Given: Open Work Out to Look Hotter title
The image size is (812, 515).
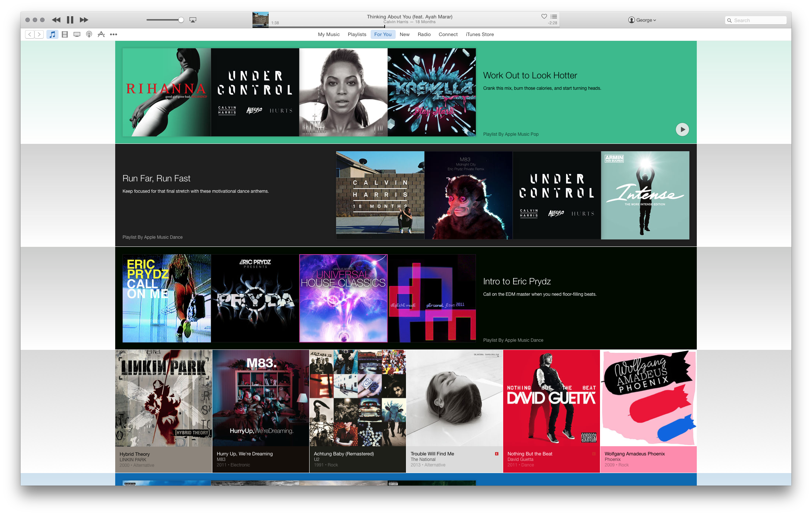Looking at the screenshot, I should [x=530, y=75].
